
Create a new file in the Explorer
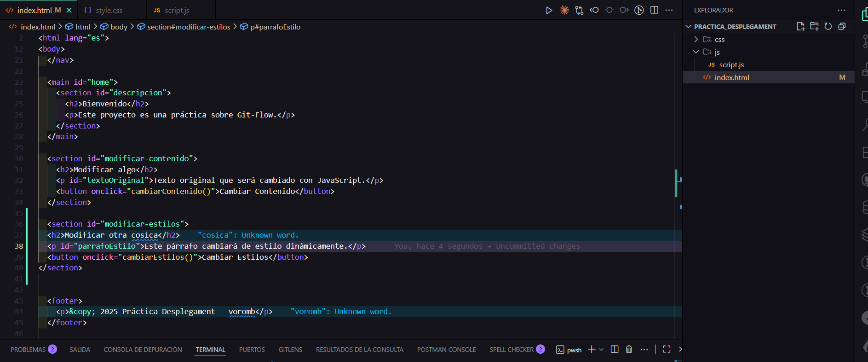click(800, 26)
